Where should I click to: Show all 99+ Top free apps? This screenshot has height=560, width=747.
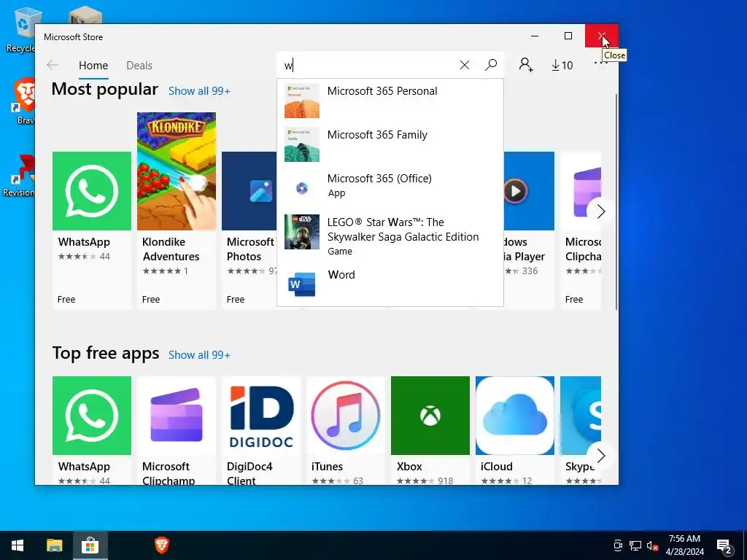tap(199, 355)
